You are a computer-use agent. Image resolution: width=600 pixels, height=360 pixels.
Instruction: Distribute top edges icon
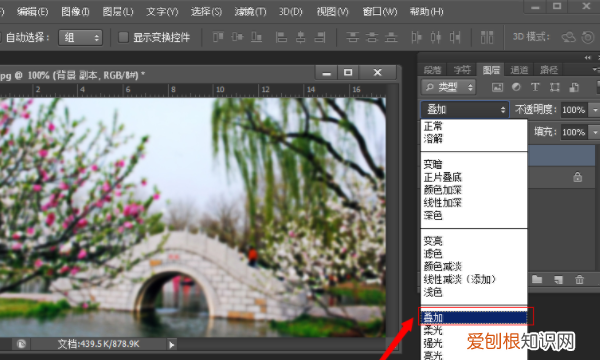352,37
